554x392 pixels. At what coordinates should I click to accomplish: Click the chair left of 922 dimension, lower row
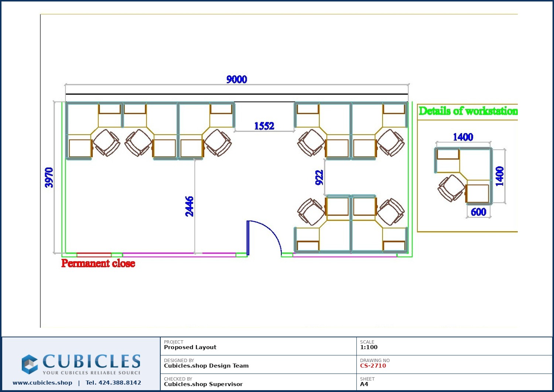pyautogui.click(x=311, y=212)
